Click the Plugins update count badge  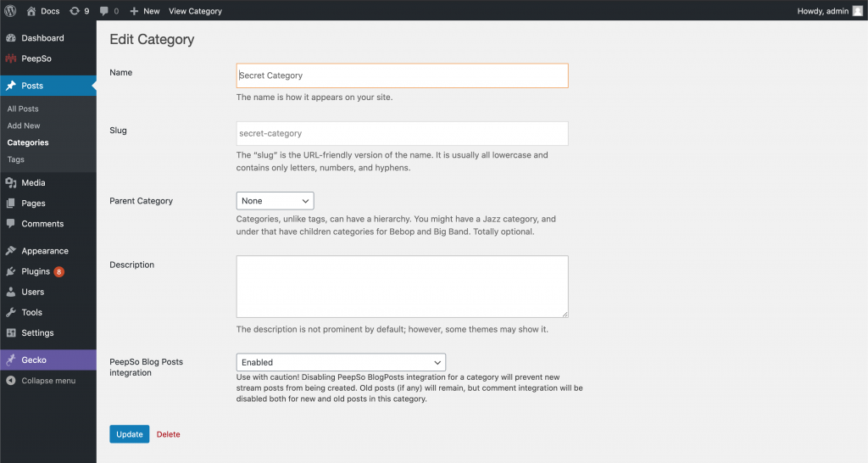(58, 271)
